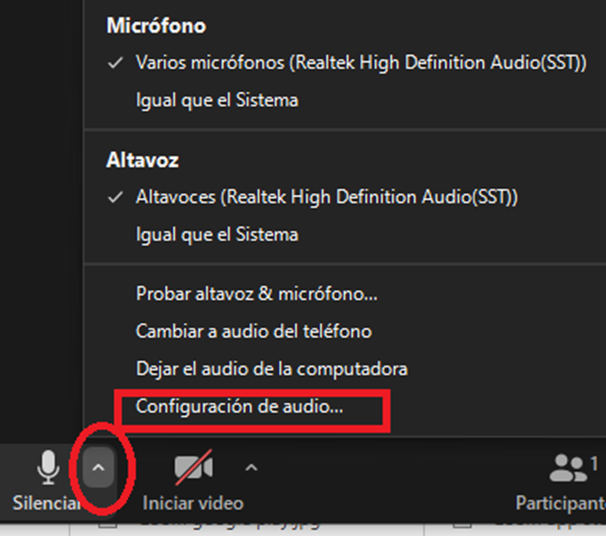Click the Iniciar video label
The image size is (606, 536).
[193, 503]
